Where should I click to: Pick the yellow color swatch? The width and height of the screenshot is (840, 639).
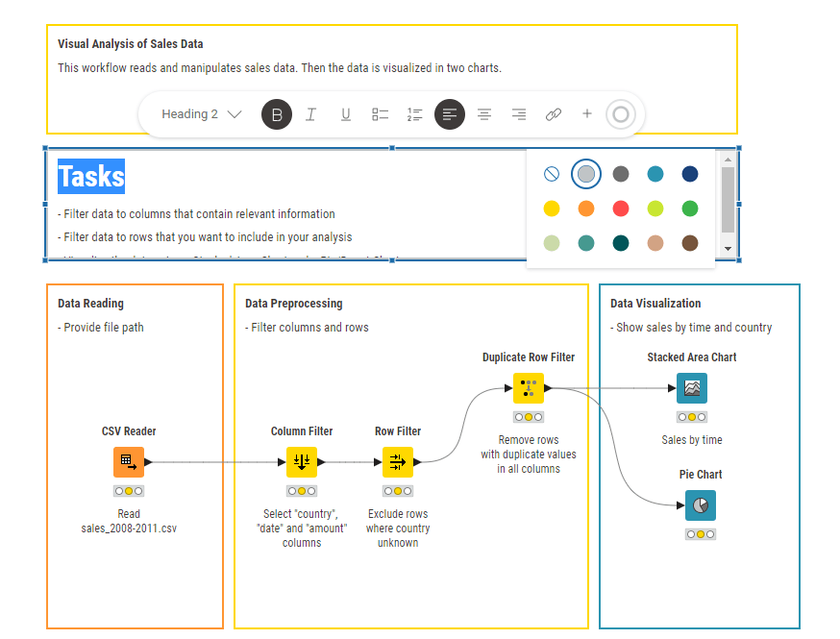pos(551,209)
